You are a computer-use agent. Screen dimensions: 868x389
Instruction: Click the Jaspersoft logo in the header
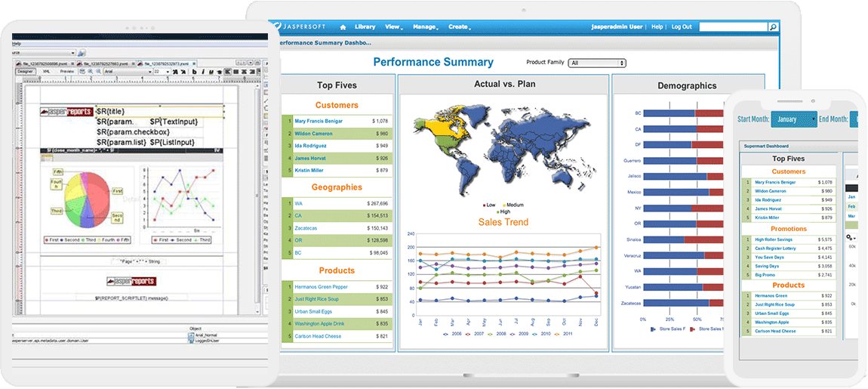(300, 26)
